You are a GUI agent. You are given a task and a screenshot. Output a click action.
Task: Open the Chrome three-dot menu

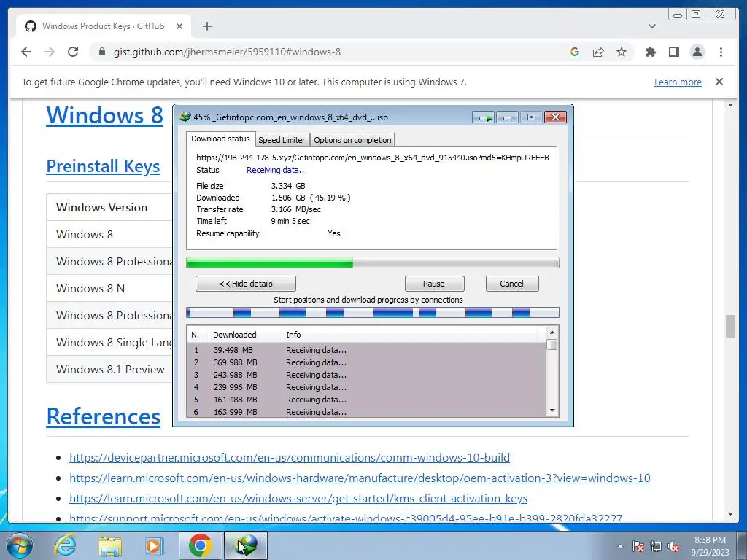coord(721,52)
